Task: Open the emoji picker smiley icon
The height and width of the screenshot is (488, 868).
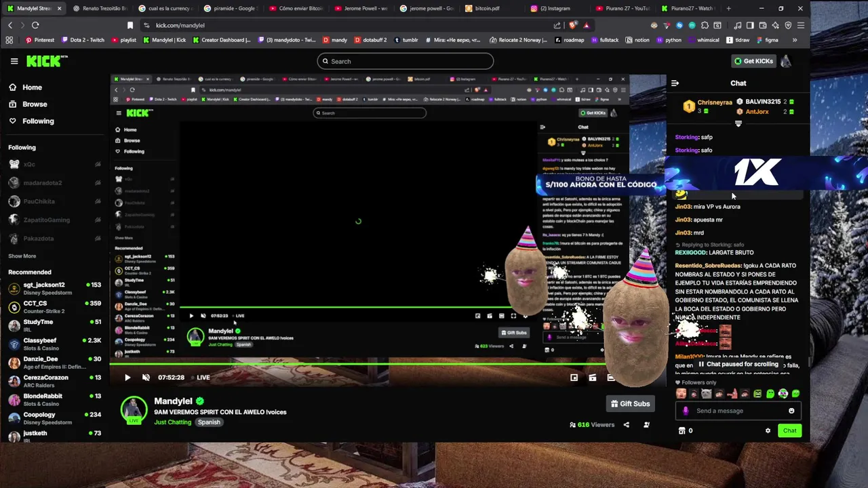Action: pyautogui.click(x=791, y=411)
